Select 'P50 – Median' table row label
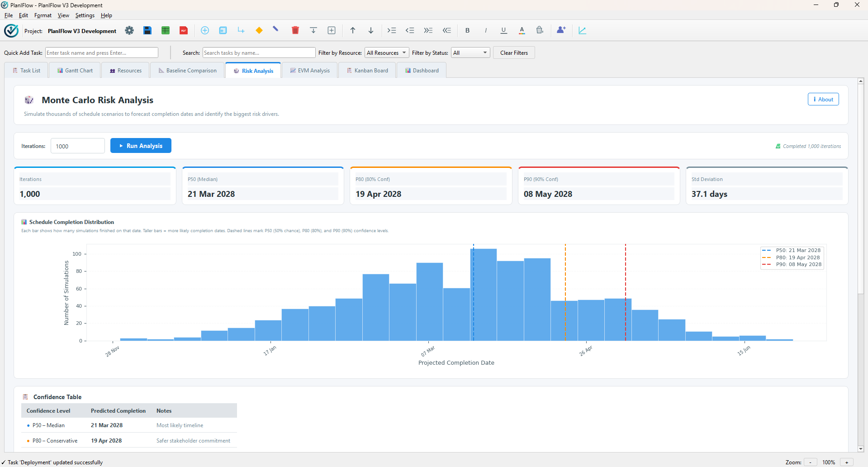The height and width of the screenshot is (467, 868). (48, 425)
